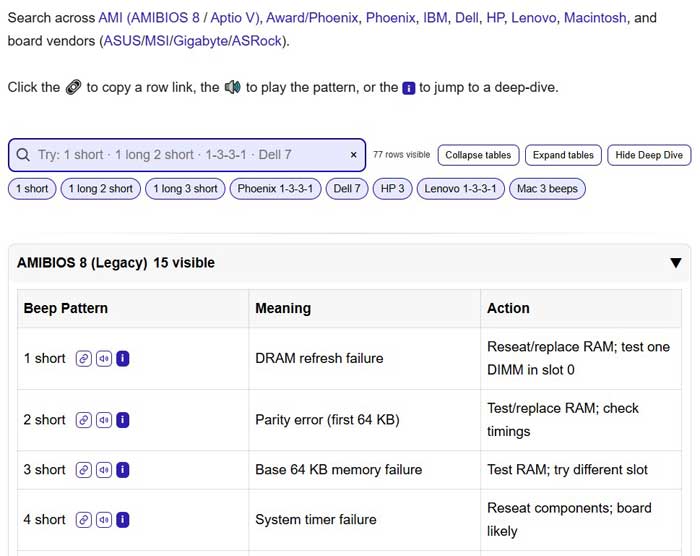Click the '77 rows visible' counter
700x556 pixels.
click(x=401, y=155)
